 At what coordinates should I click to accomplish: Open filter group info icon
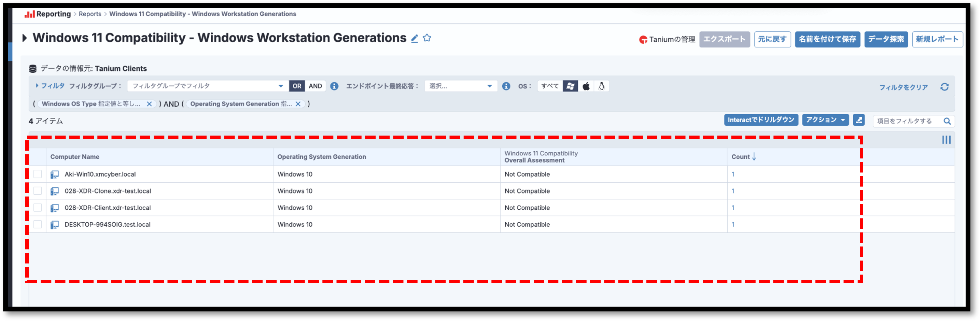(334, 86)
